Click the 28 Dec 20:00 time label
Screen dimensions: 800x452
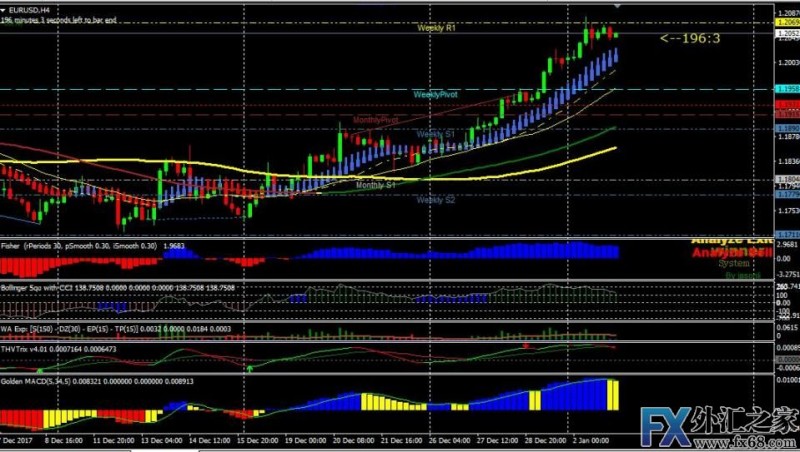click(545, 441)
